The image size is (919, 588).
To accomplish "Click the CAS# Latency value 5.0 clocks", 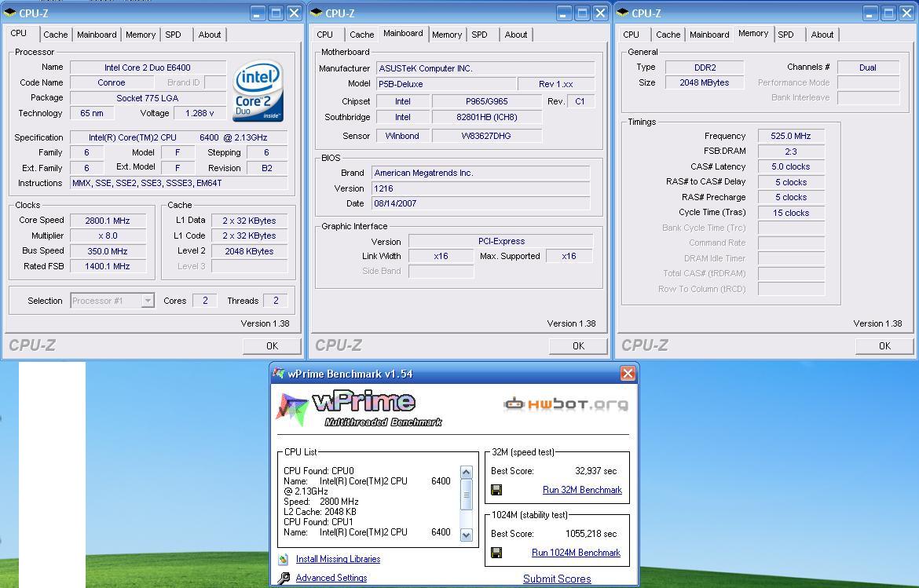I will click(x=791, y=167).
